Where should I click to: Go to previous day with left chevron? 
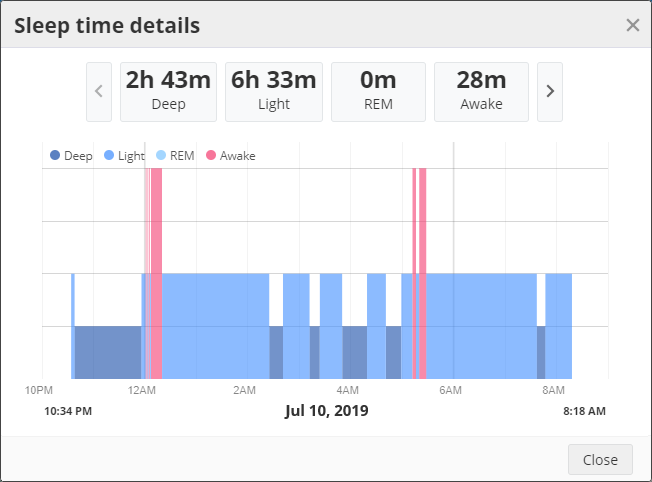pyautogui.click(x=99, y=92)
